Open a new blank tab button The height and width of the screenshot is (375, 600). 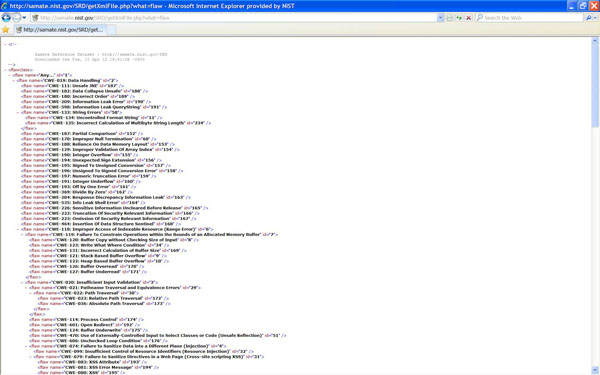click(112, 30)
